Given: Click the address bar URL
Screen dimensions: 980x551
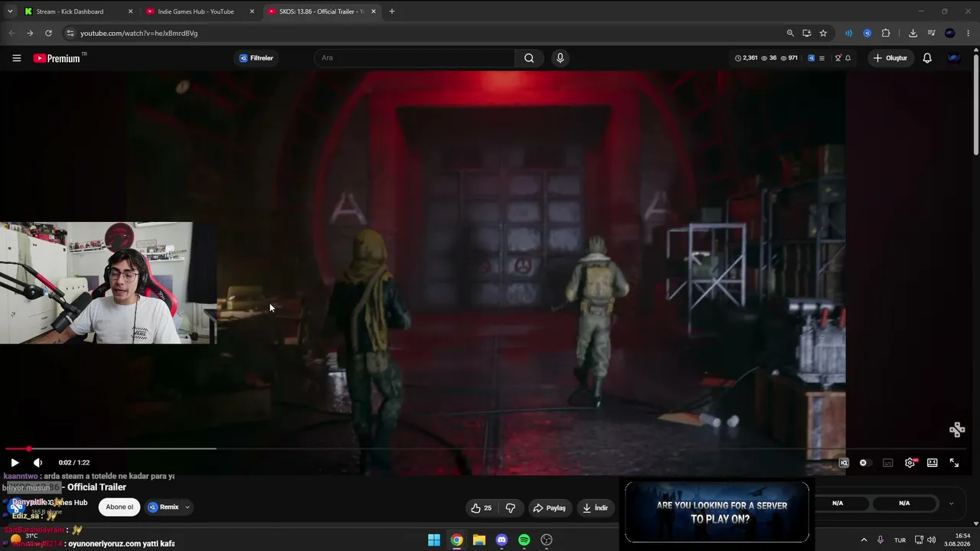Looking at the screenshot, I should pos(139,33).
